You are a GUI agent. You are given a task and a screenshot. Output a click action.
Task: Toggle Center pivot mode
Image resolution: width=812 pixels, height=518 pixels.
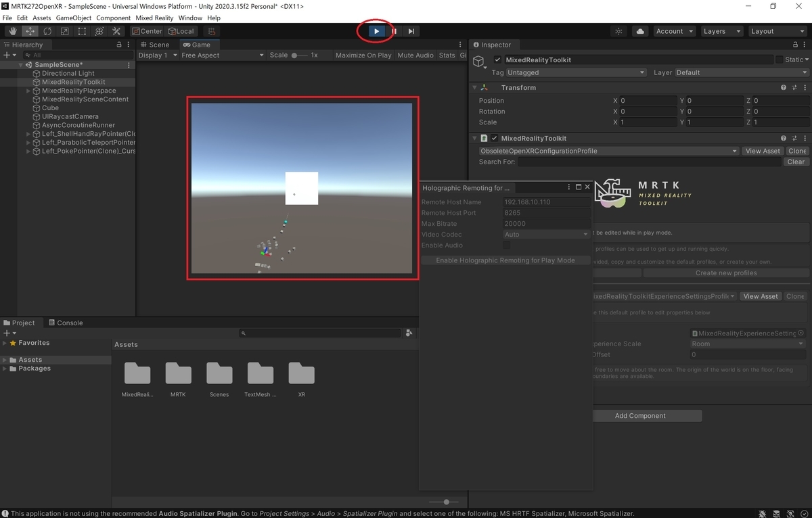(x=148, y=31)
